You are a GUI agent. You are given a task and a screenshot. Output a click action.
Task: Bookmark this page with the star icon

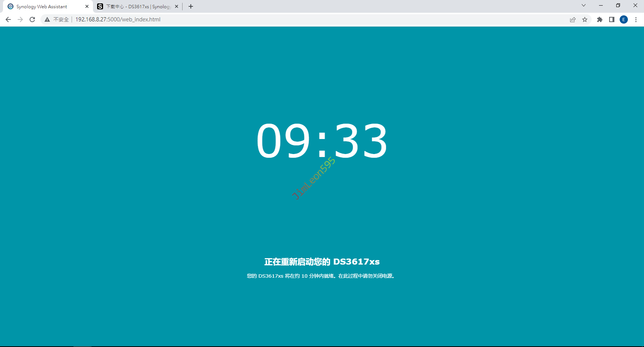click(x=585, y=19)
